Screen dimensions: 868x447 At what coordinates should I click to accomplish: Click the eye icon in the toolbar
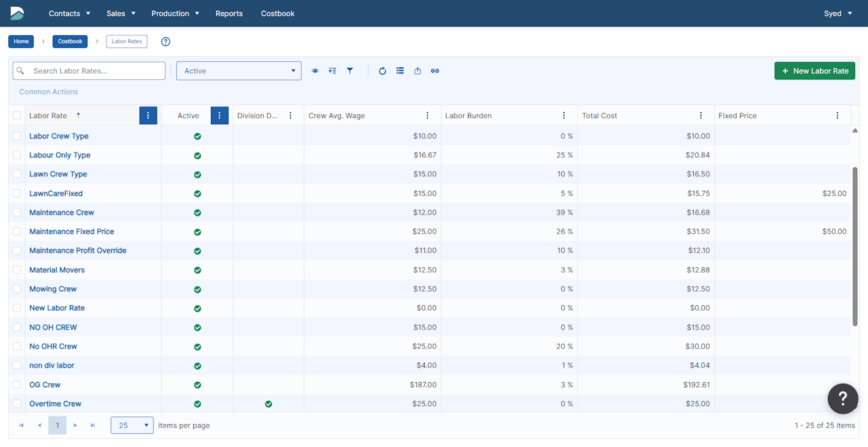click(x=315, y=71)
